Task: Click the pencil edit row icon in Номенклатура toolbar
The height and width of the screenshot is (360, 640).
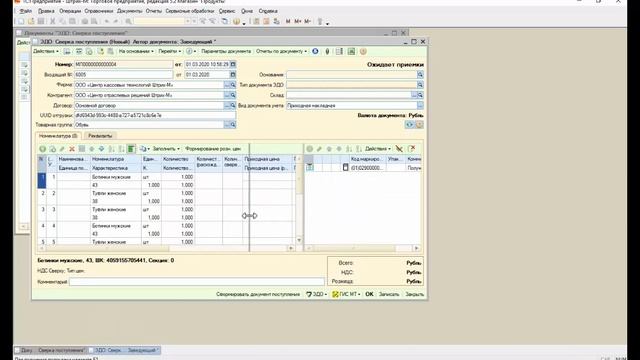Action: 62,149
